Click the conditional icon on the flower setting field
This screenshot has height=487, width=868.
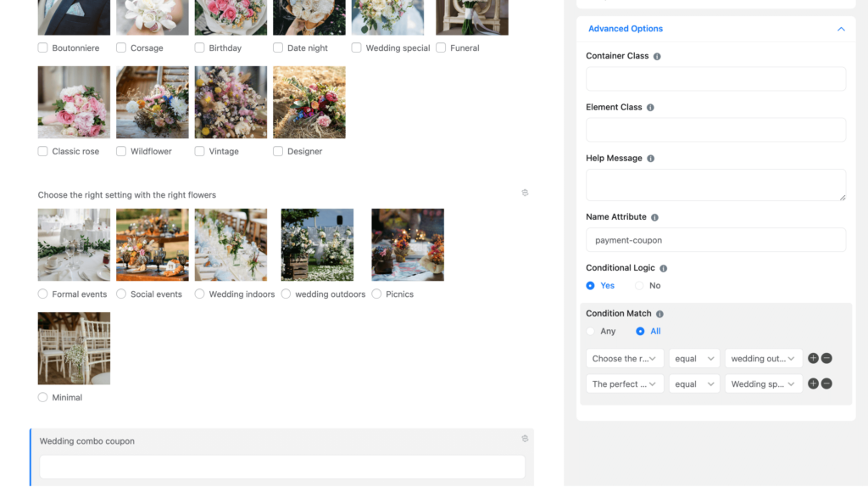coord(525,193)
